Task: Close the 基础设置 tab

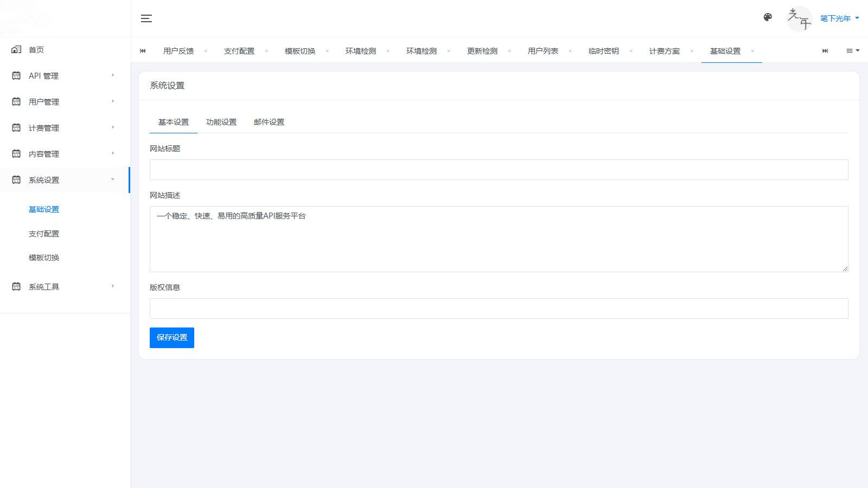Action: 752,51
